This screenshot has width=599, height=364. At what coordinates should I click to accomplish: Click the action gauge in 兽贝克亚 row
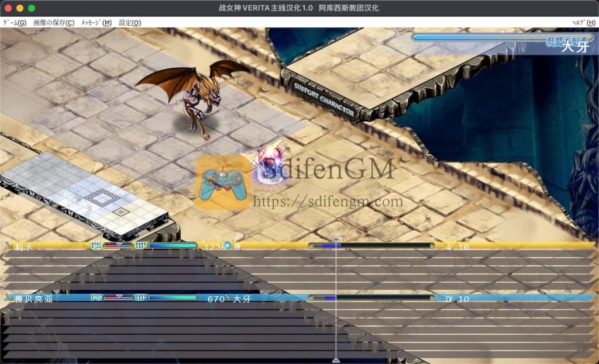[371, 297]
